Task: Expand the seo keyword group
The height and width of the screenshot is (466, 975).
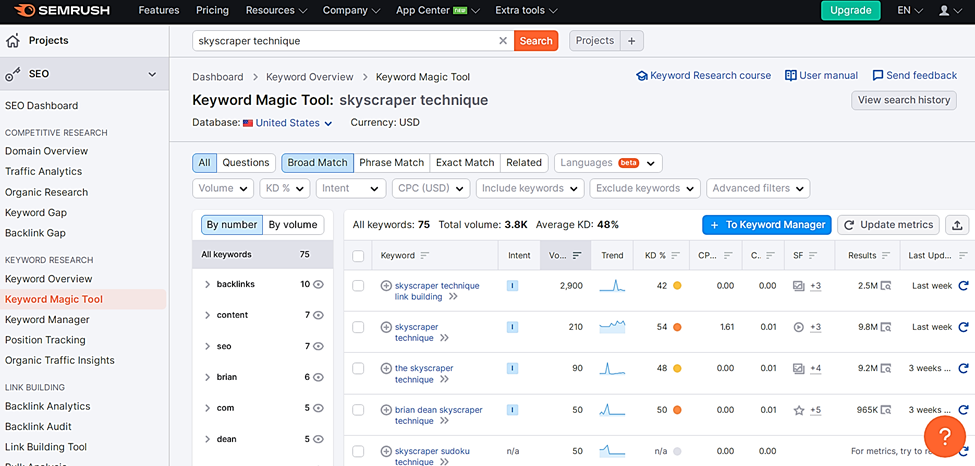Action: tap(208, 347)
